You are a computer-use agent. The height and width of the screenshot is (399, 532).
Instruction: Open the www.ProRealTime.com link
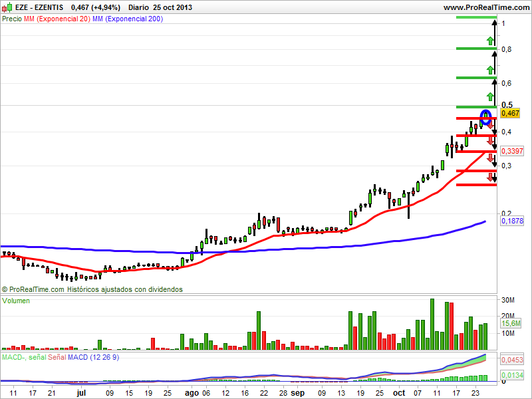coord(487,7)
